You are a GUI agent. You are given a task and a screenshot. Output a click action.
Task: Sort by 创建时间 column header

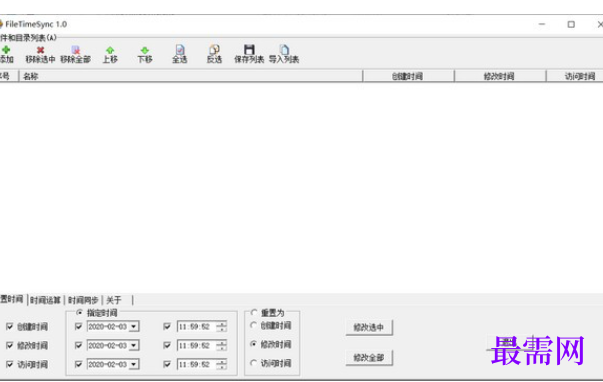coord(408,76)
